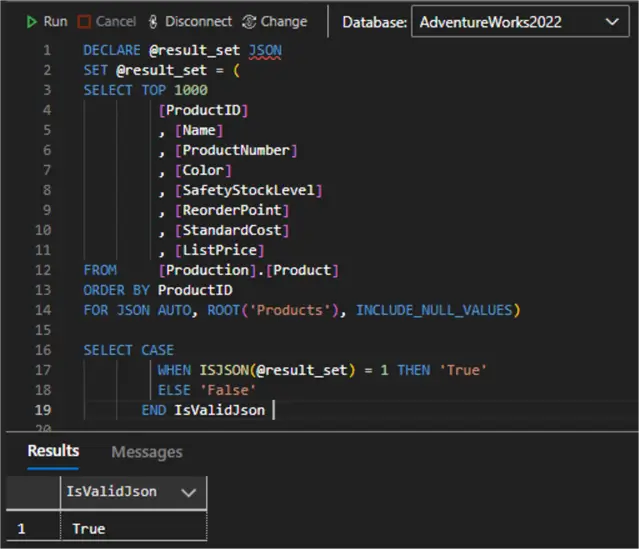The width and height of the screenshot is (639, 549).
Task: Click @result_set on the DECLARE line
Action: (x=194, y=51)
